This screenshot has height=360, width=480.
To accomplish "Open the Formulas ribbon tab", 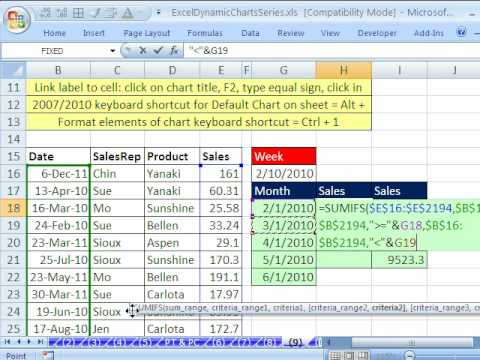I will 205,33.
